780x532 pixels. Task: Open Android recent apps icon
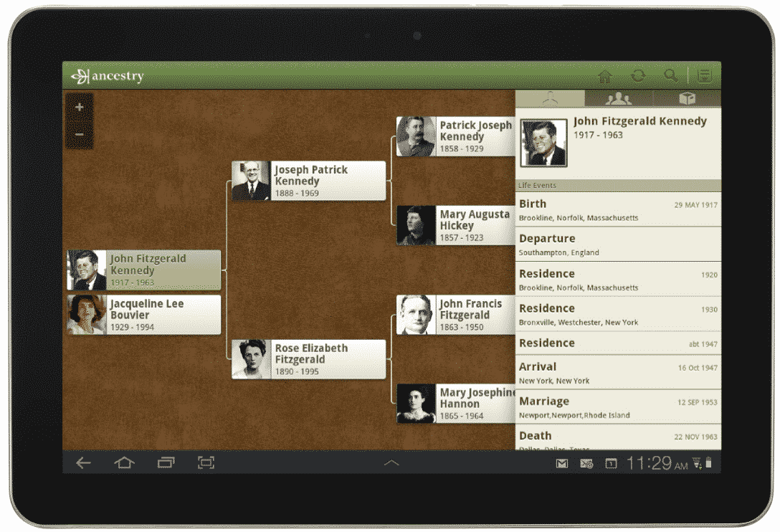click(166, 463)
